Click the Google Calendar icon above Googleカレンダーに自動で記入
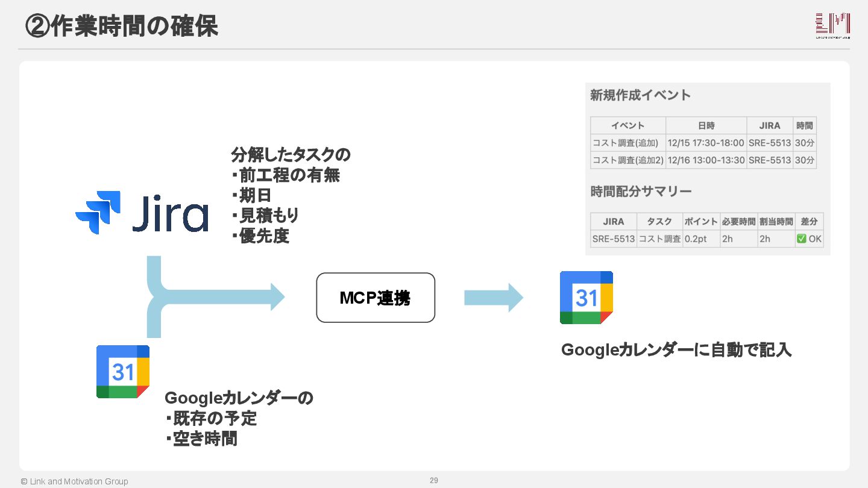Screen dimensions: 868x488 pyautogui.click(x=587, y=298)
